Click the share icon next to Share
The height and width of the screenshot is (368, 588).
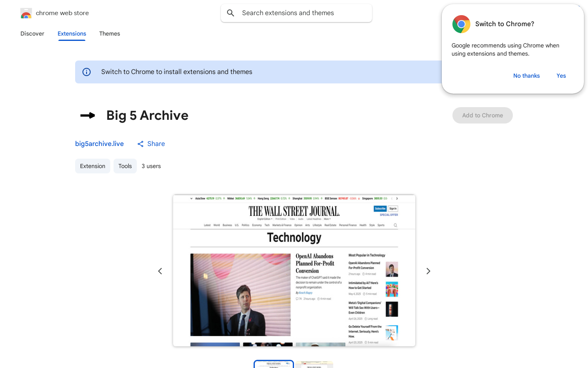[x=140, y=144]
